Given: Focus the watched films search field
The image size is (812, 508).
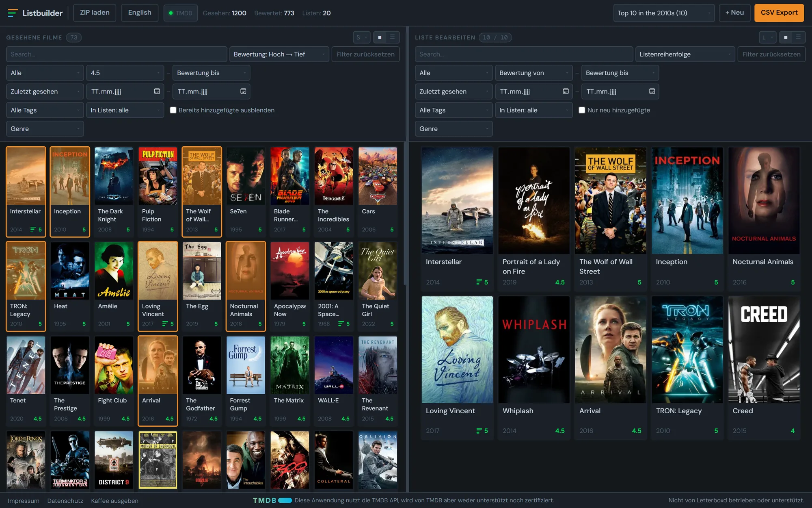Looking at the screenshot, I should point(117,54).
